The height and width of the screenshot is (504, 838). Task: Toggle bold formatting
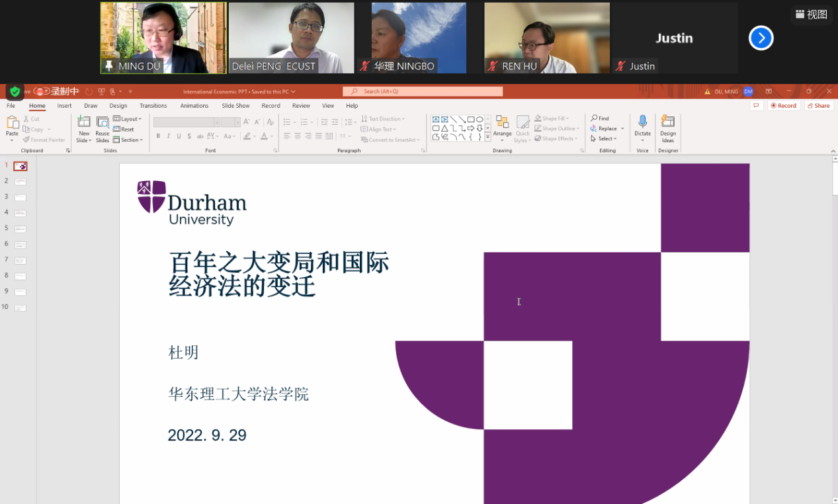pos(158,136)
